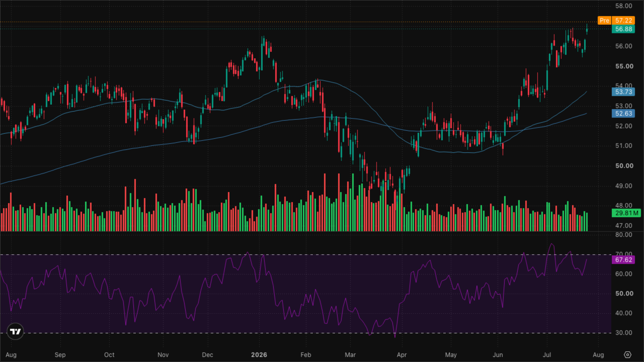The width and height of the screenshot is (644, 362).
Task: Click the 50.00 price axis level
Action: (x=624, y=166)
